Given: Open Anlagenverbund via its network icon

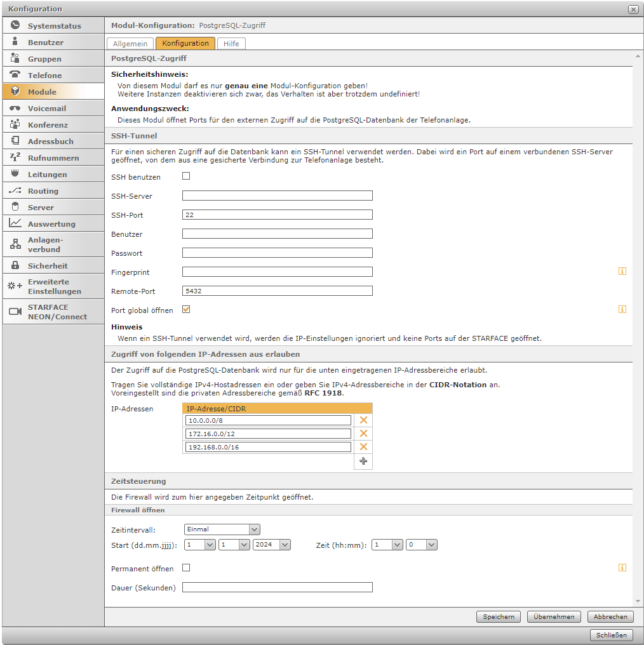Looking at the screenshot, I should (x=15, y=244).
